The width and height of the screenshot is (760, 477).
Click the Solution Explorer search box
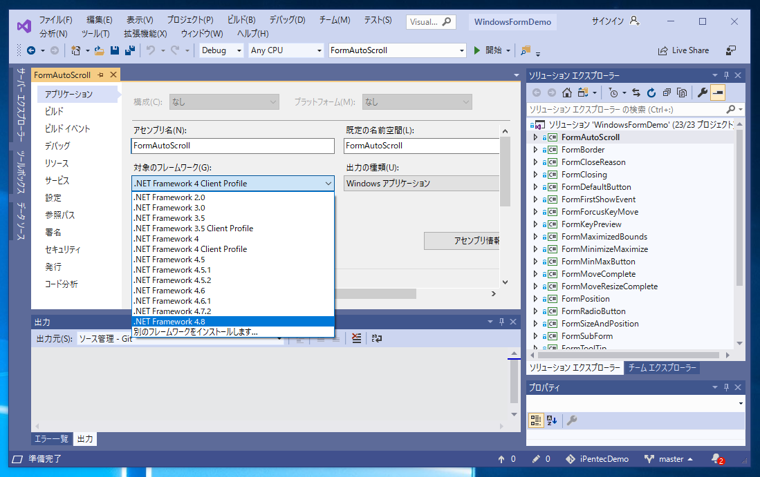click(x=626, y=110)
